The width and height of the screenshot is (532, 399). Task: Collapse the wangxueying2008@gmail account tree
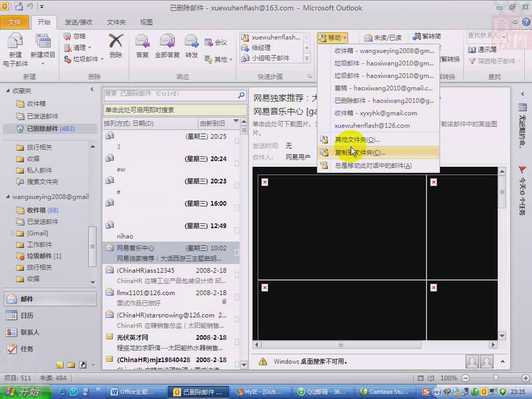(8, 197)
